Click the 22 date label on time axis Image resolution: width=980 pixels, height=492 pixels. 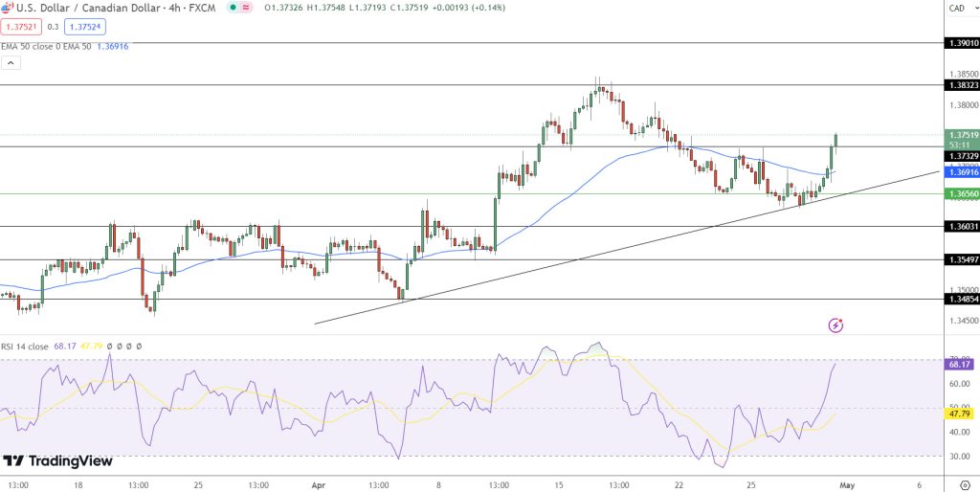[x=679, y=485]
